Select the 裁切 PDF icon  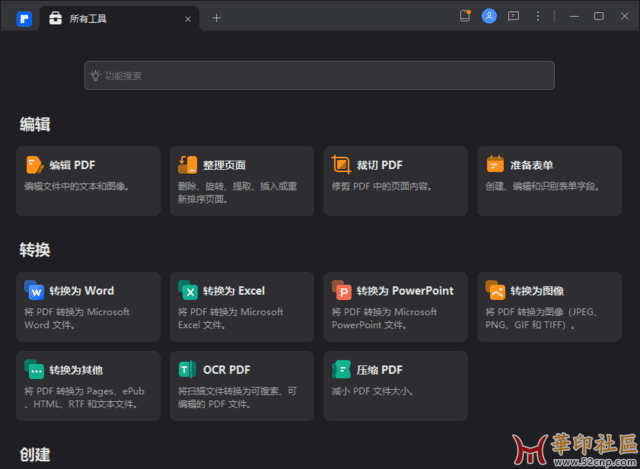click(x=342, y=165)
